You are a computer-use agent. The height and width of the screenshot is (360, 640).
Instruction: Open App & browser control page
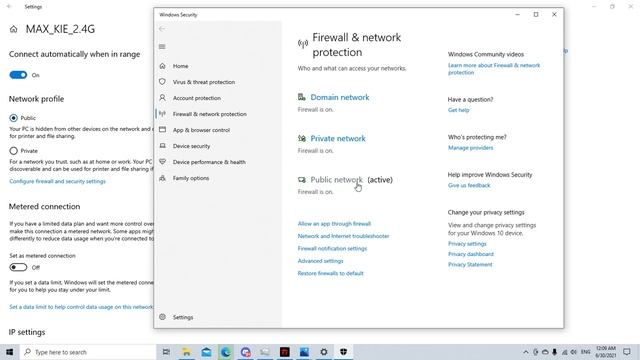pos(201,130)
